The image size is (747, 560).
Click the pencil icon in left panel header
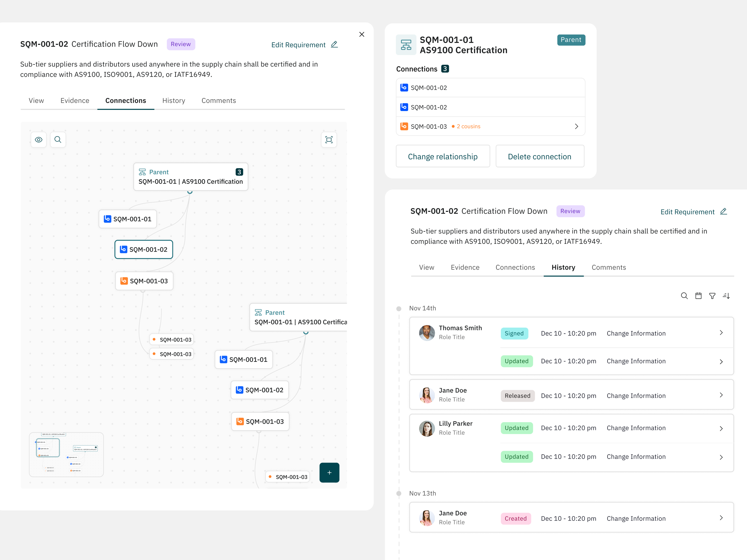[334, 44]
